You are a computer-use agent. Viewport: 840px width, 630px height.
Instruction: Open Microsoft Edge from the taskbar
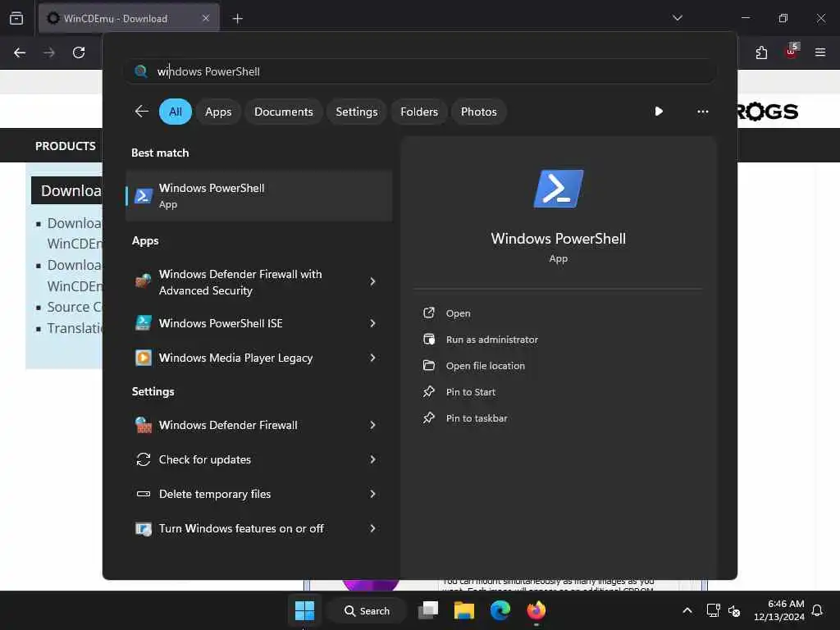[x=500, y=610]
